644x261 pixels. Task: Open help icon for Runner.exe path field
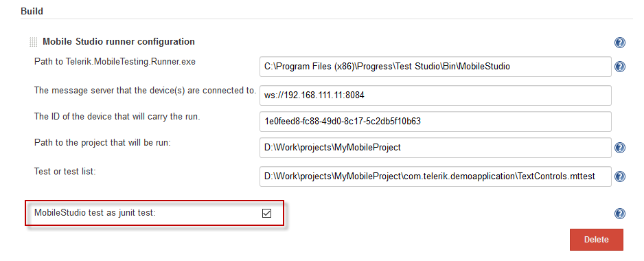coord(620,67)
